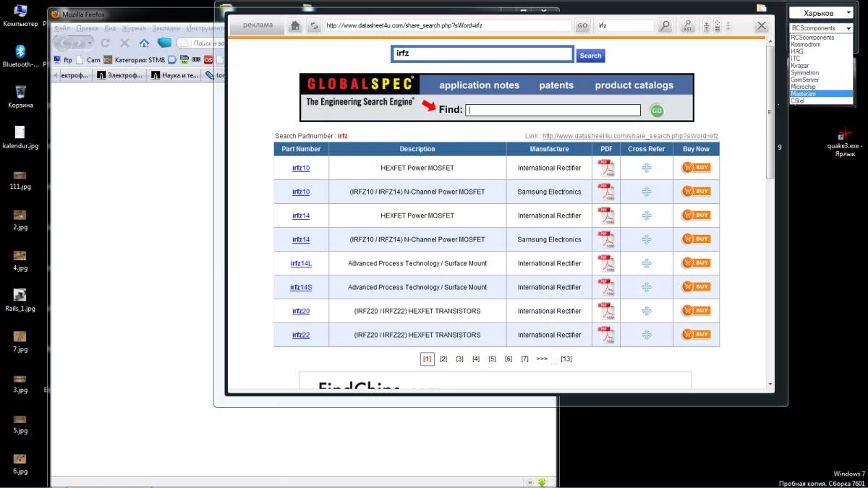This screenshot has width=868, height=488.
Task: Open PDF for irfz20 row
Action: pyautogui.click(x=605, y=311)
